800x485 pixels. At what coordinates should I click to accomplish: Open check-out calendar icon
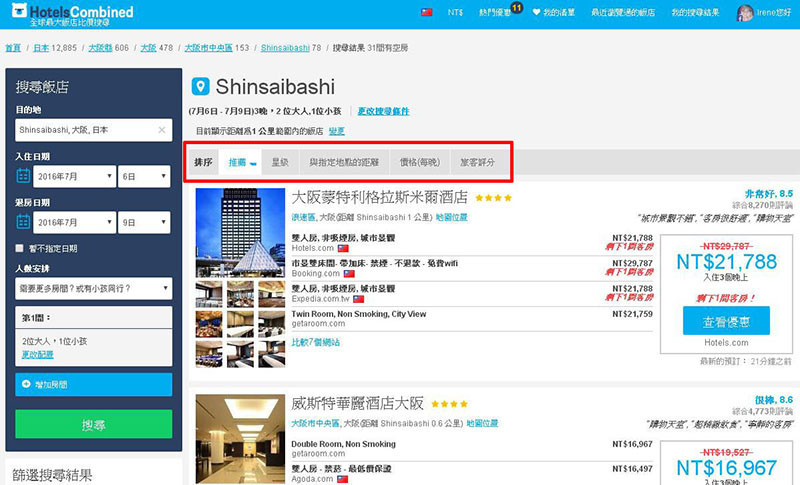23,222
